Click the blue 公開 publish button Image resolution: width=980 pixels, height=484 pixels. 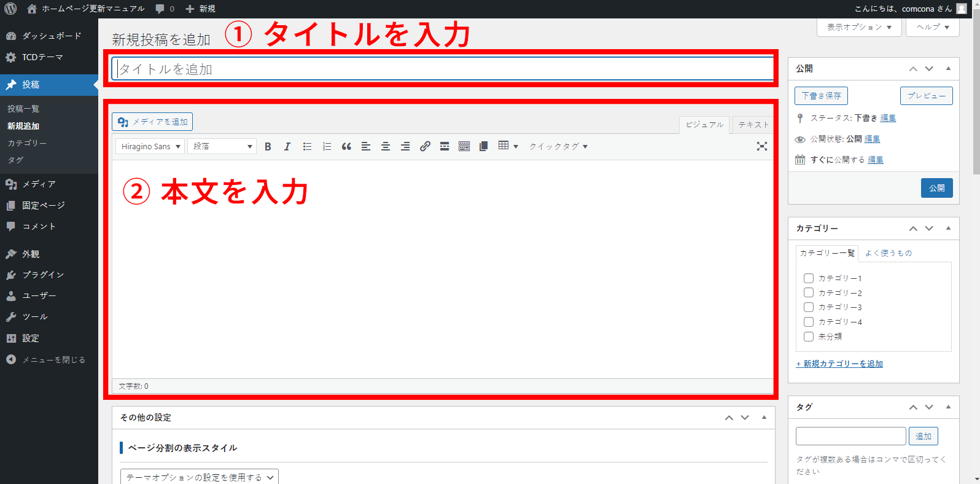tap(936, 188)
